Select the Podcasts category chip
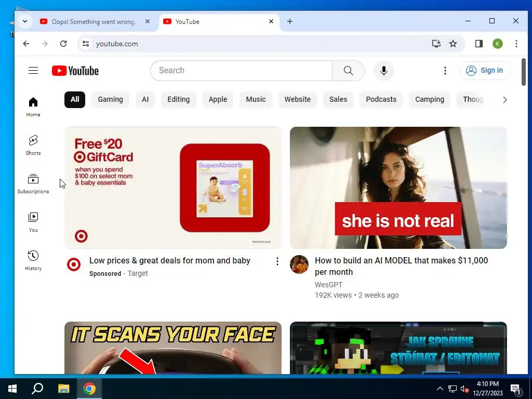 click(x=381, y=99)
